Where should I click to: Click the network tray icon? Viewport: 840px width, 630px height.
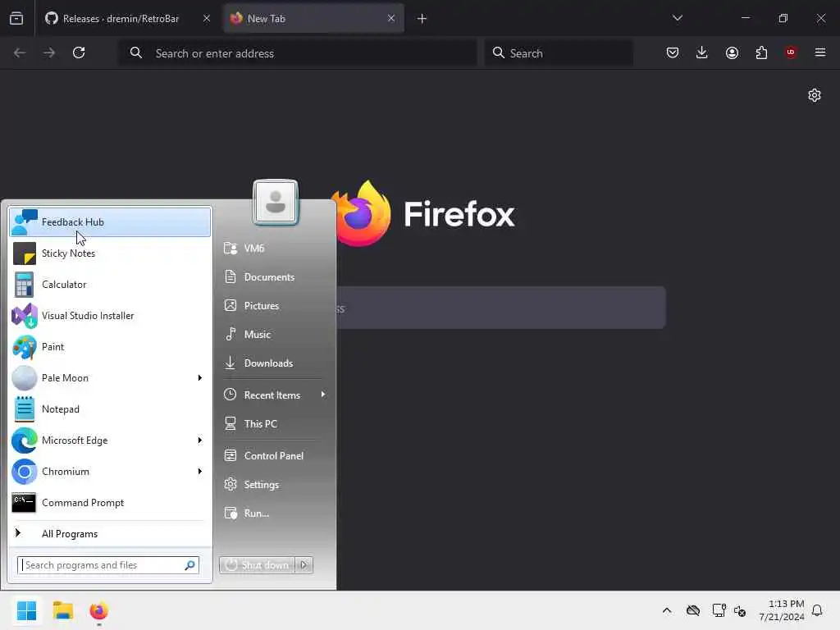click(719, 610)
